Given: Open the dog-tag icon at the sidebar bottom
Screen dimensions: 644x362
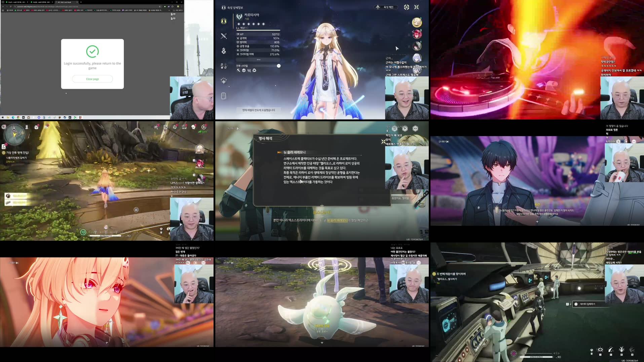Looking at the screenshot, I should (223, 95).
